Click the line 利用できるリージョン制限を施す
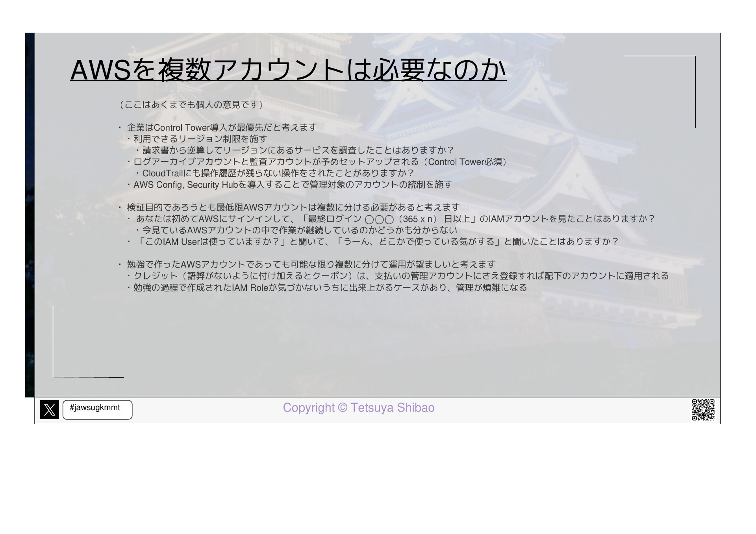The height and width of the screenshot is (534, 756). pos(197,139)
